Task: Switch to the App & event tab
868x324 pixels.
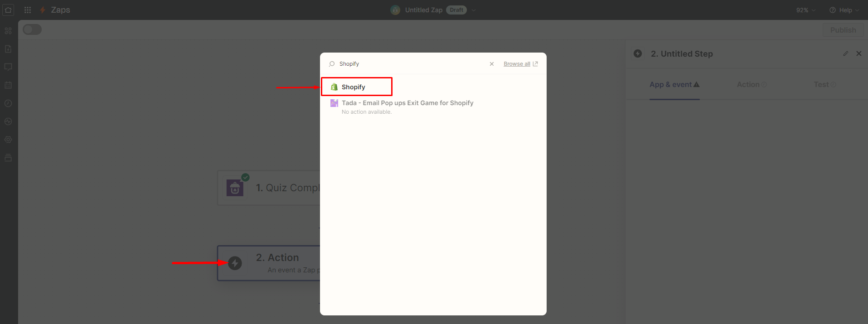Action: click(x=674, y=85)
